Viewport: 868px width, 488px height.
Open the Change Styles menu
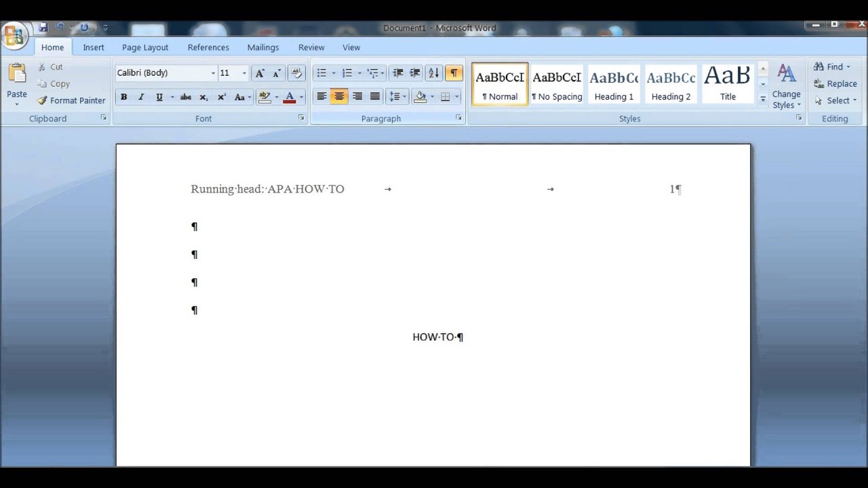pyautogui.click(x=787, y=86)
